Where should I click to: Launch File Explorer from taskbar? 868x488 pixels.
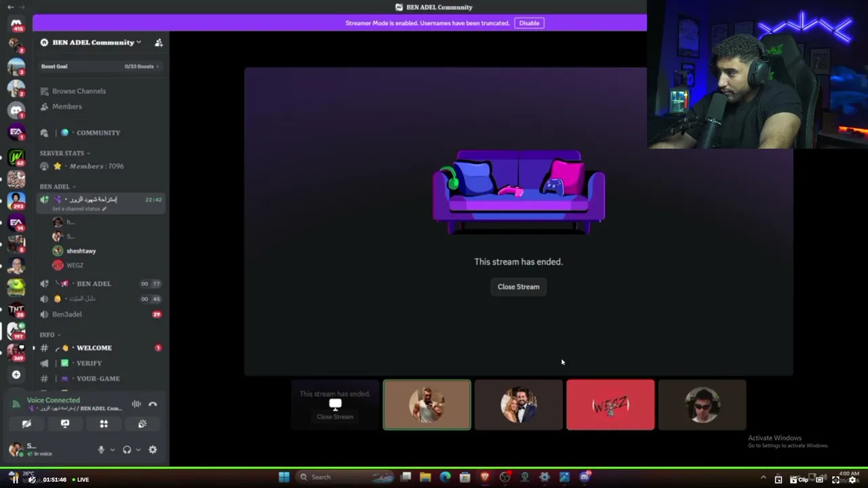point(425,477)
